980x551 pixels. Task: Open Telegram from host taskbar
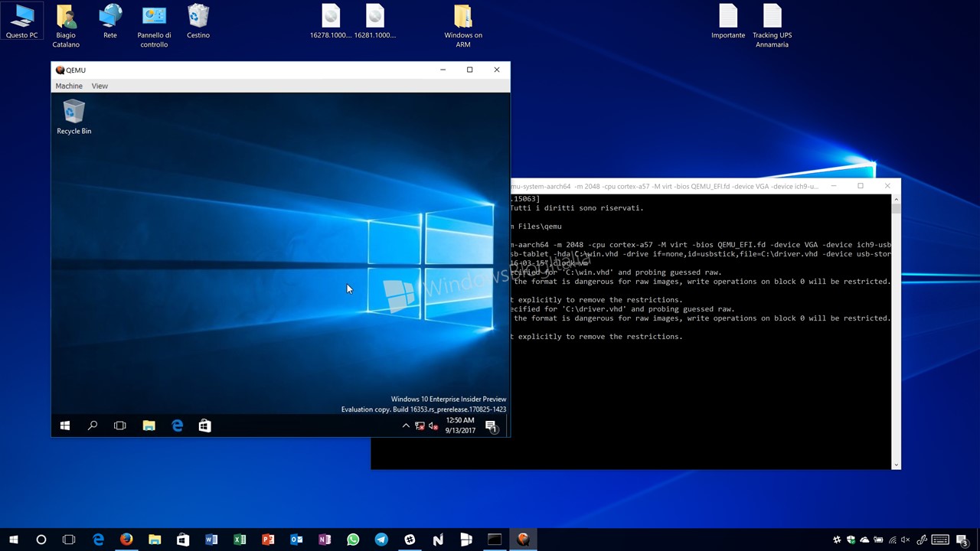(381, 540)
